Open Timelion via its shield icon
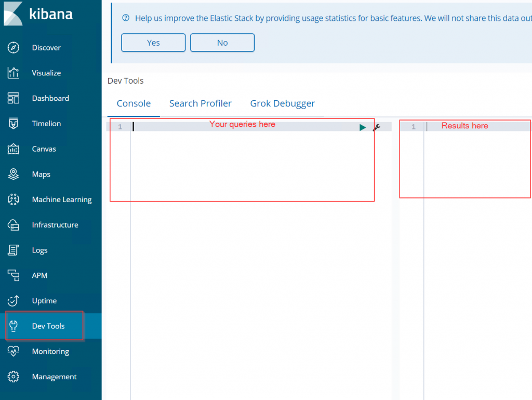The image size is (532, 400). [13, 124]
